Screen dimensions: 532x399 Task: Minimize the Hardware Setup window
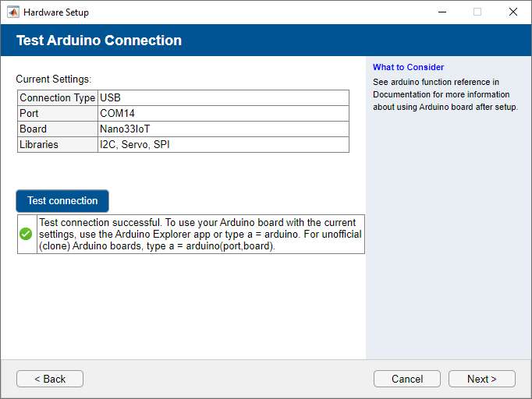coord(442,12)
